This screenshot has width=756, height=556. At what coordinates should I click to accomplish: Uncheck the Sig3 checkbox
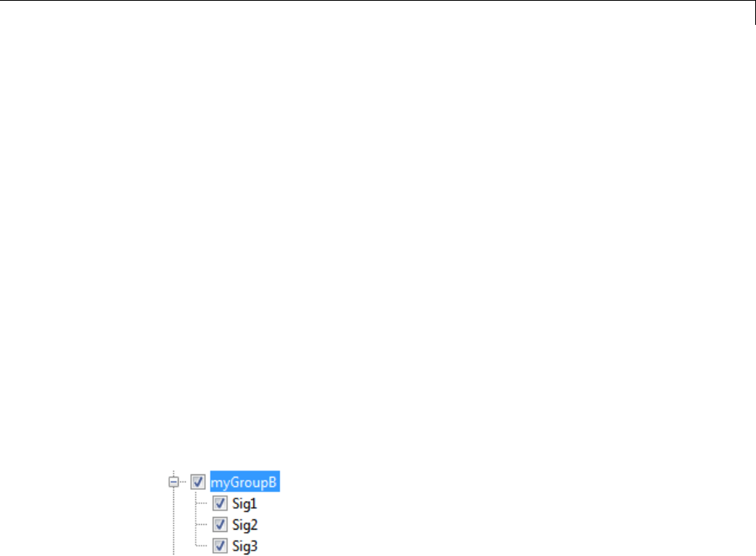click(x=220, y=546)
